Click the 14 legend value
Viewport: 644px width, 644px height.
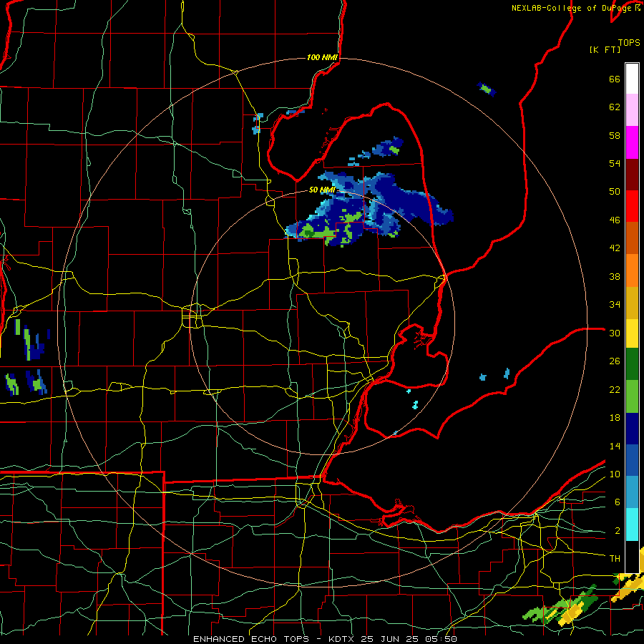point(615,446)
